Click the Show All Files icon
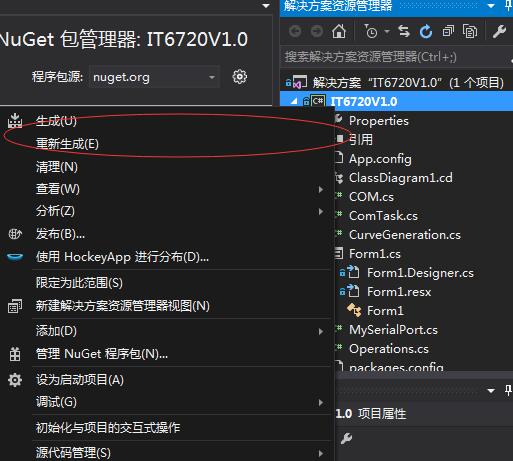Viewport: 513px width, 461px height. click(470, 32)
